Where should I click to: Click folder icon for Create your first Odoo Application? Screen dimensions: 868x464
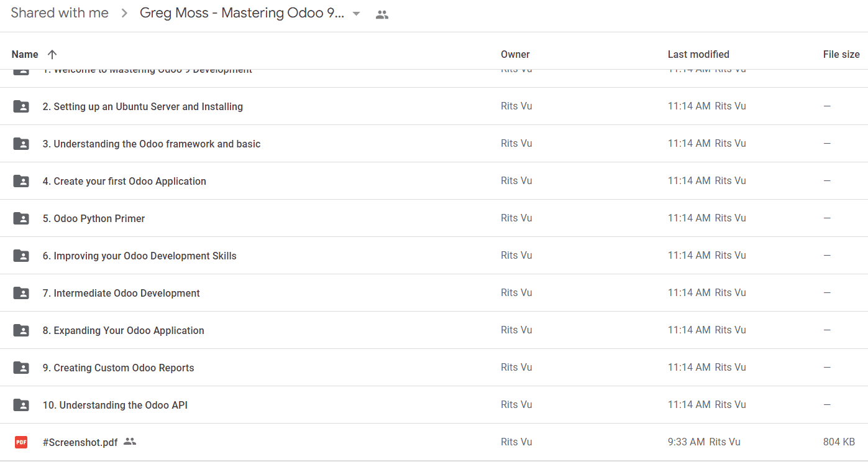pyautogui.click(x=21, y=181)
